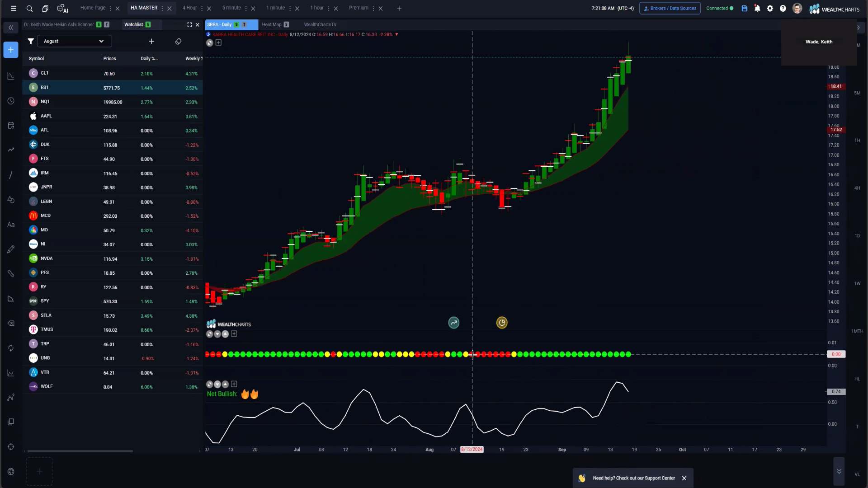Click the yellow clock event marker on chart
The height and width of the screenshot is (488, 868).
(502, 323)
